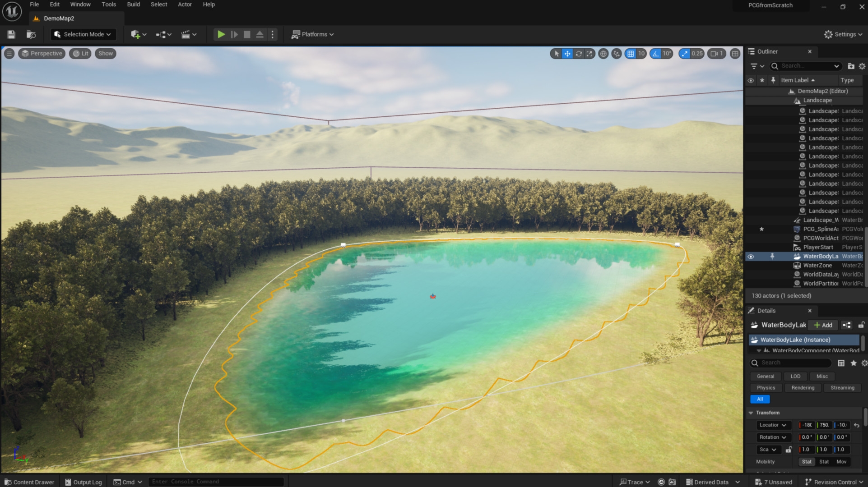Toggle visibility eye for WaterBodyLake
868x487 pixels.
(x=751, y=257)
